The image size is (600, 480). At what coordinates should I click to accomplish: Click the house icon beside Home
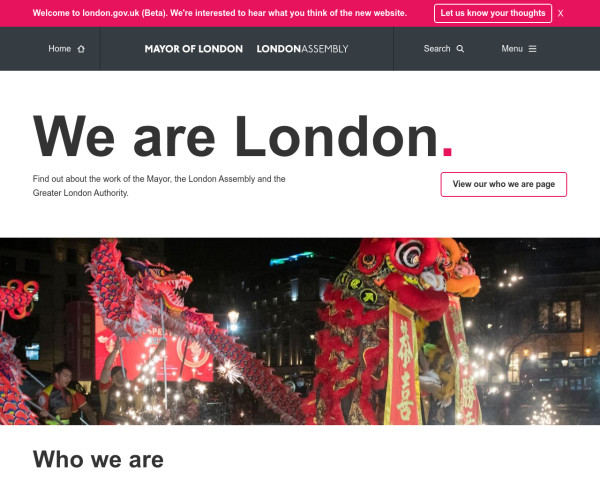(x=81, y=49)
